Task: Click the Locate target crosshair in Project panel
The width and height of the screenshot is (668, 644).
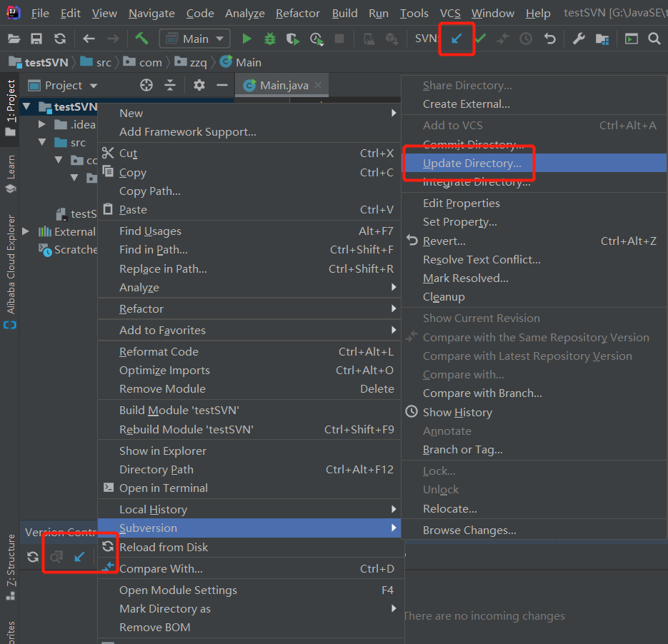Action: [x=146, y=85]
